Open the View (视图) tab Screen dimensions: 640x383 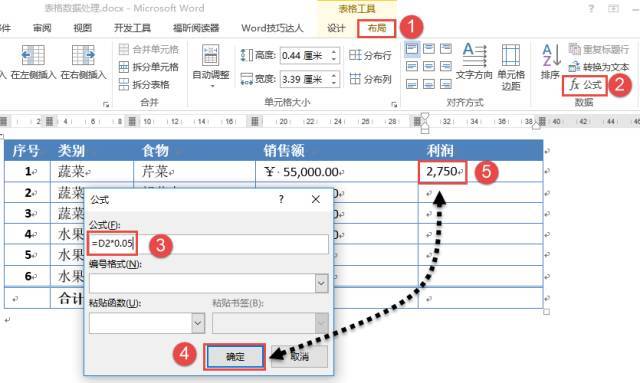point(82,28)
